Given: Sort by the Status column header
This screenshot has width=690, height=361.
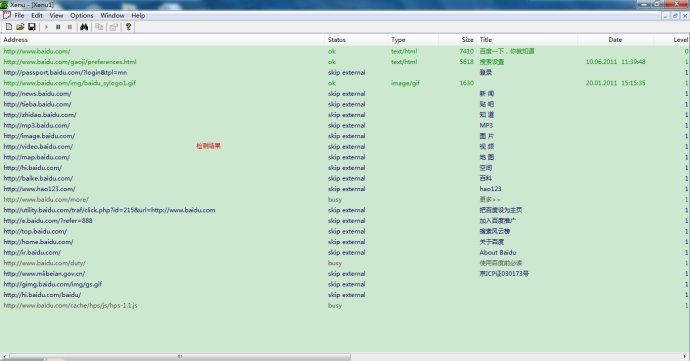Looking at the screenshot, I should click(x=357, y=40).
